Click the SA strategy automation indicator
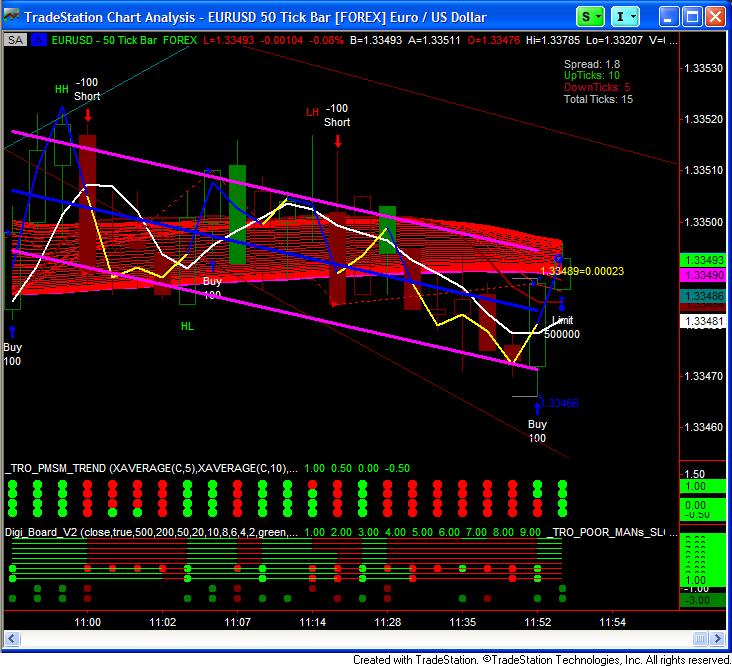The image size is (732, 666). [x=15, y=40]
